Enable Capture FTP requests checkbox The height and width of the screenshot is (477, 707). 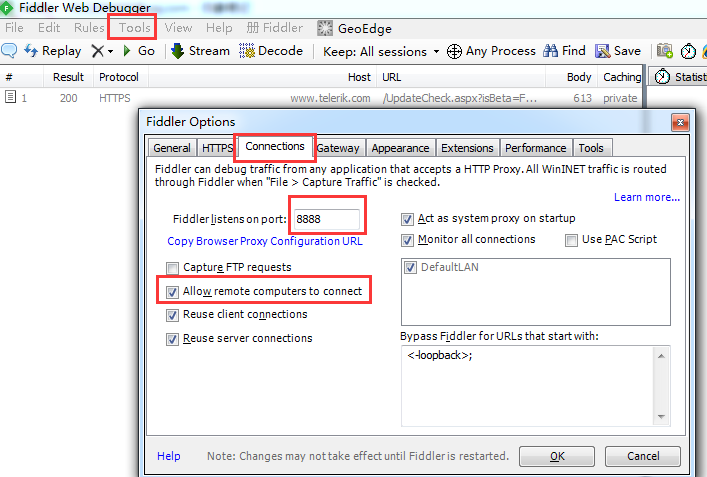(x=172, y=268)
